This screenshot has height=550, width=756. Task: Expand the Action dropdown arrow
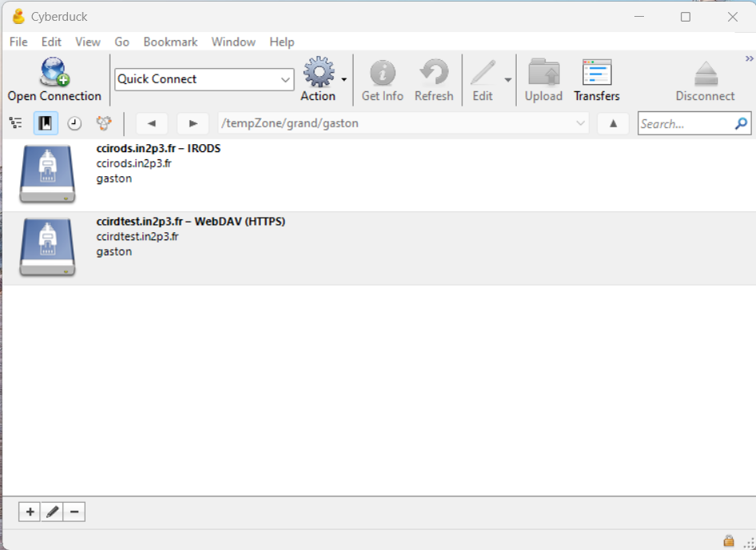pyautogui.click(x=344, y=79)
